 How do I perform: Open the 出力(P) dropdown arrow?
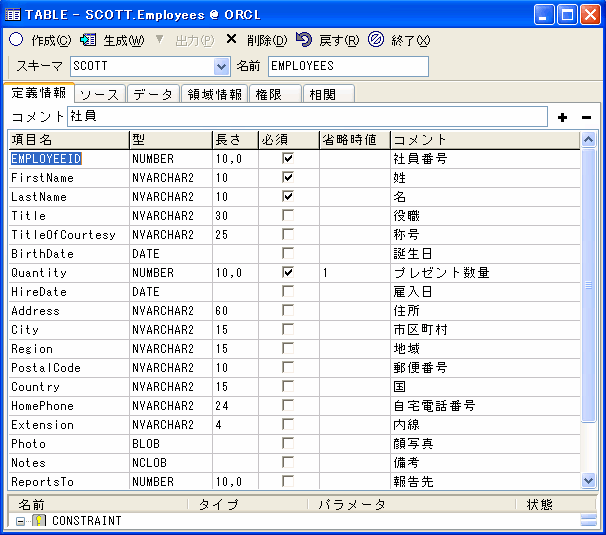point(160,39)
